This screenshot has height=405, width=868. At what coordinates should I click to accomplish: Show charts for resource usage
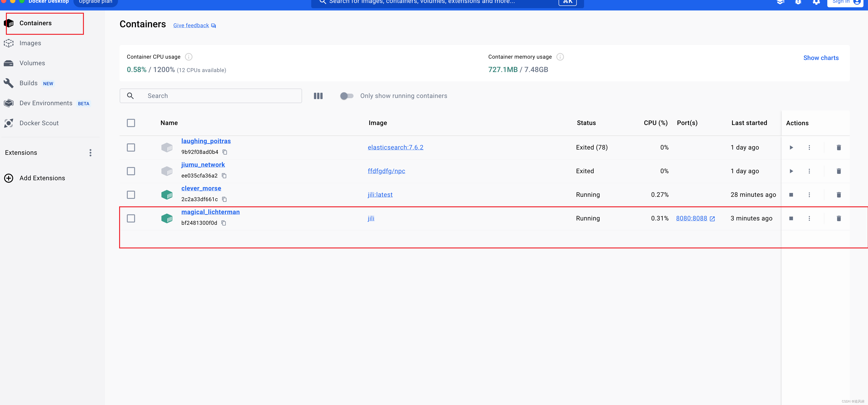pos(821,58)
